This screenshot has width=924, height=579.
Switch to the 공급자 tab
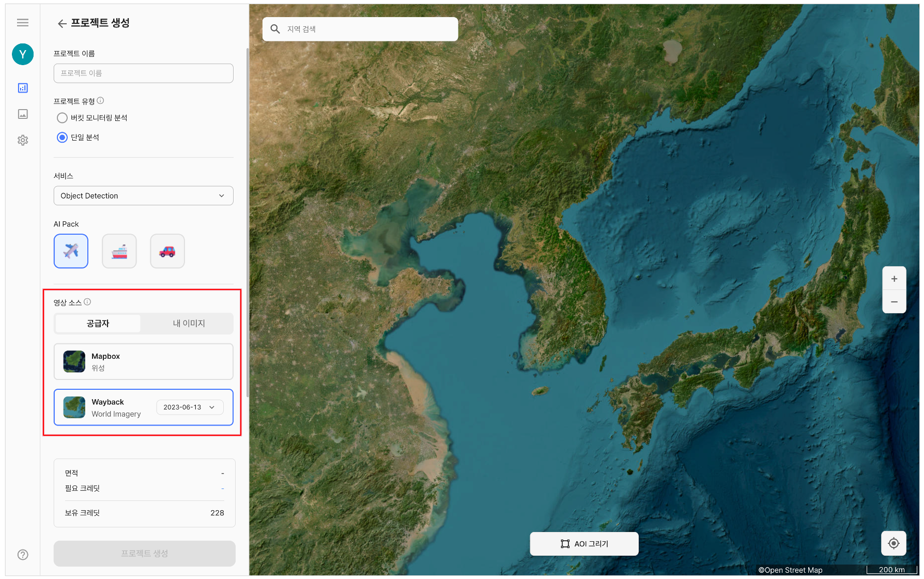[x=98, y=324]
